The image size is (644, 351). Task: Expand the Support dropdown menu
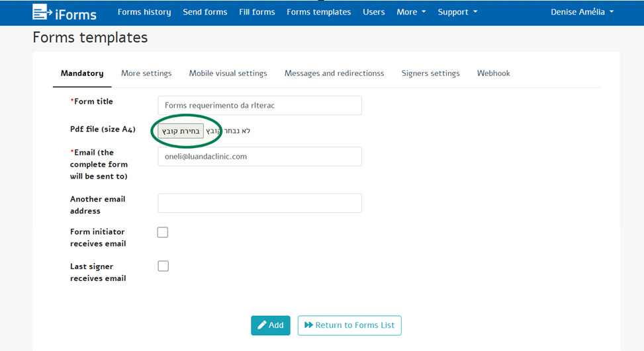coord(457,12)
